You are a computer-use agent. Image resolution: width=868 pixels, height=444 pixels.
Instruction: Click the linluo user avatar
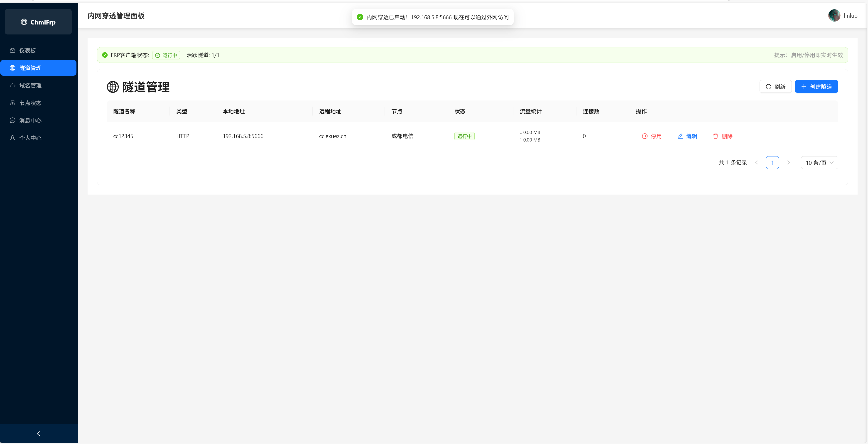(834, 15)
